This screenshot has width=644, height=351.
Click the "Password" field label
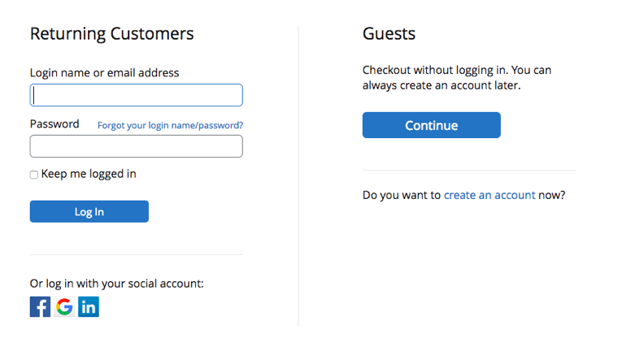[x=54, y=124]
